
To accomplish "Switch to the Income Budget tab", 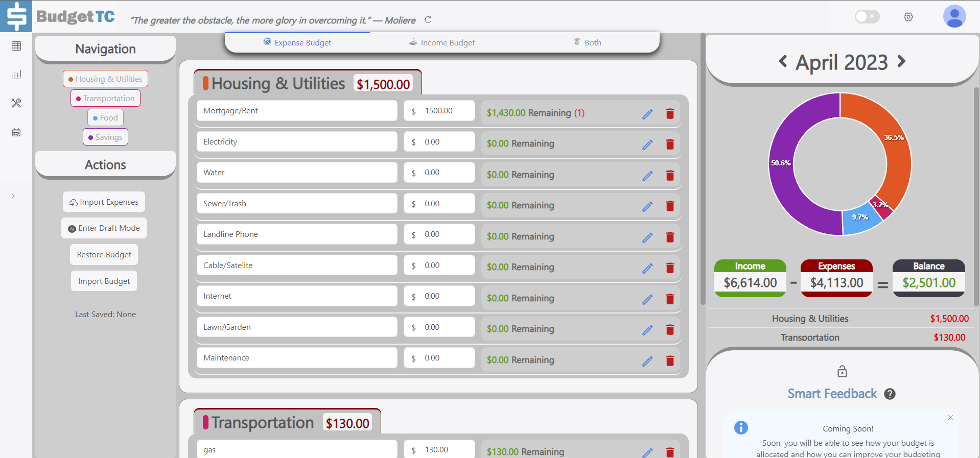I will (x=442, y=42).
